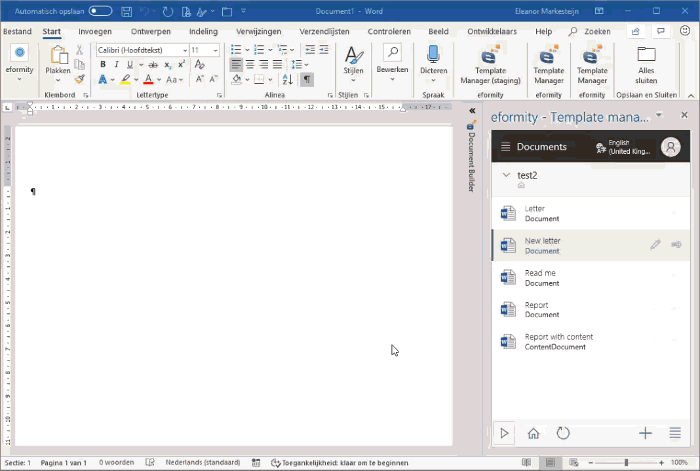Viewport: 700px width, 471px height.
Task: Cut selection with scissors icon
Action: point(79,50)
